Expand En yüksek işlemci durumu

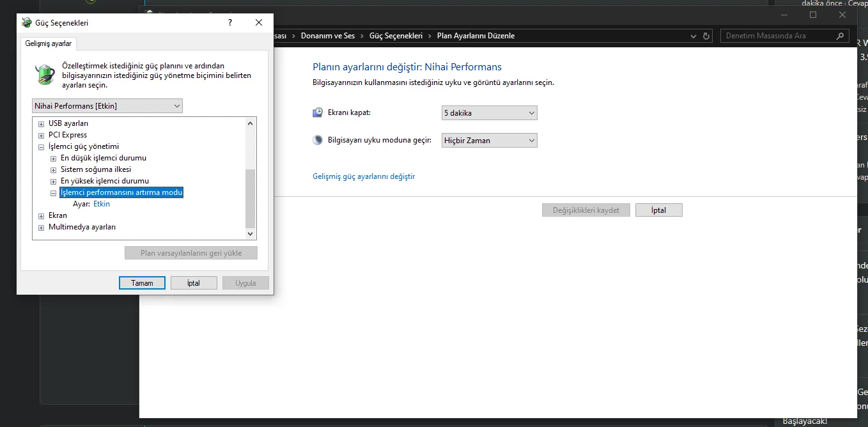[54, 181]
